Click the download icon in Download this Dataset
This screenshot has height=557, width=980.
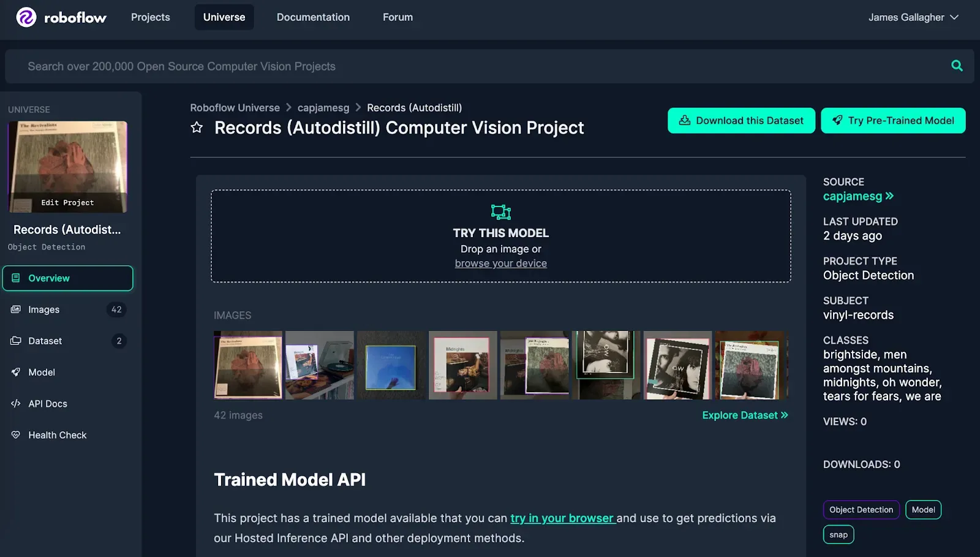point(685,120)
